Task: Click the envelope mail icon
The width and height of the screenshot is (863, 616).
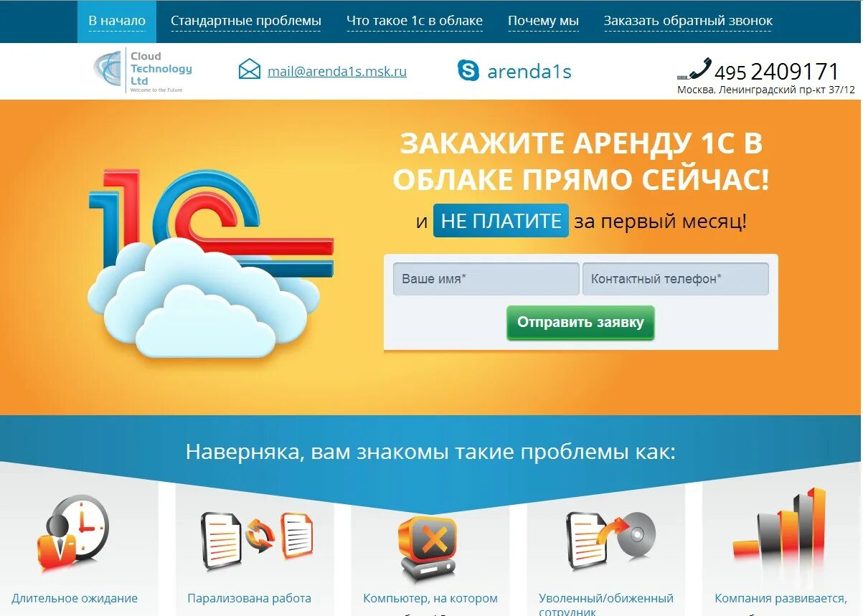Action: coord(250,70)
